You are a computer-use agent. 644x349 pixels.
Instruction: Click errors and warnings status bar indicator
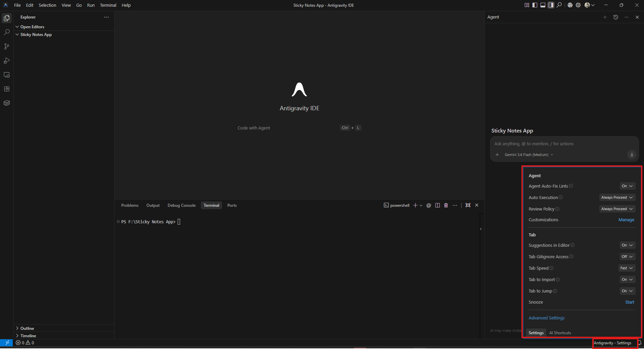pos(25,343)
